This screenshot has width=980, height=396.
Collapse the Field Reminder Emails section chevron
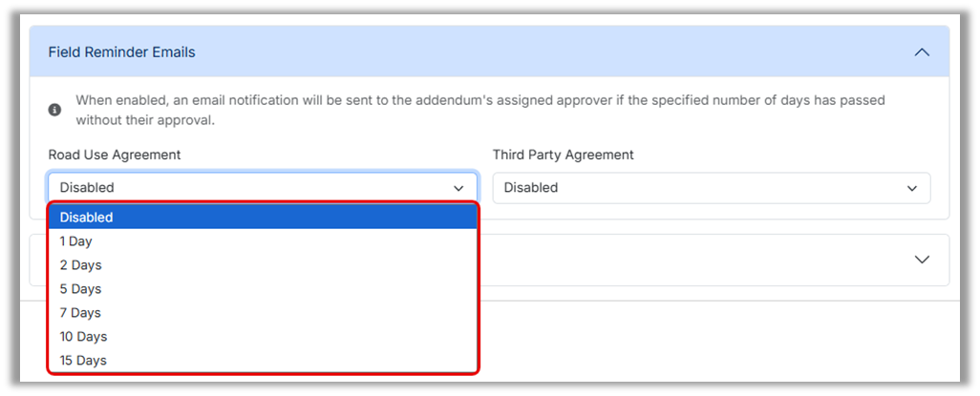coord(922,52)
